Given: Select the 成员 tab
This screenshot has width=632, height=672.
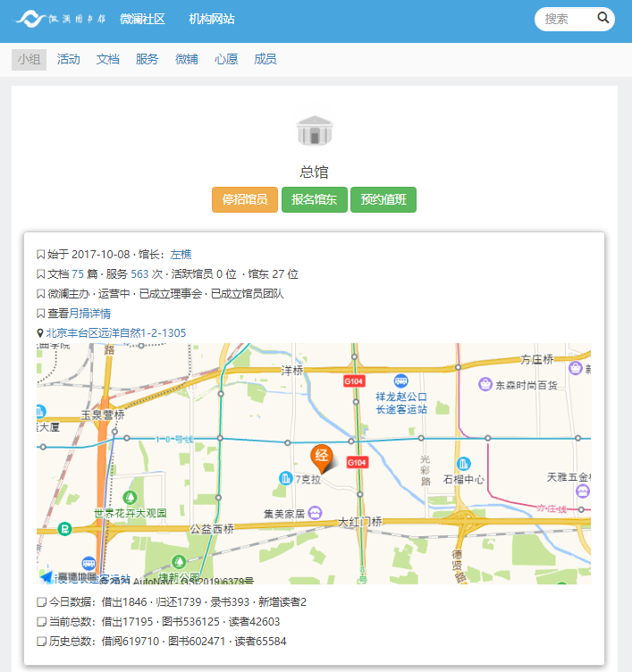Looking at the screenshot, I should click(265, 59).
